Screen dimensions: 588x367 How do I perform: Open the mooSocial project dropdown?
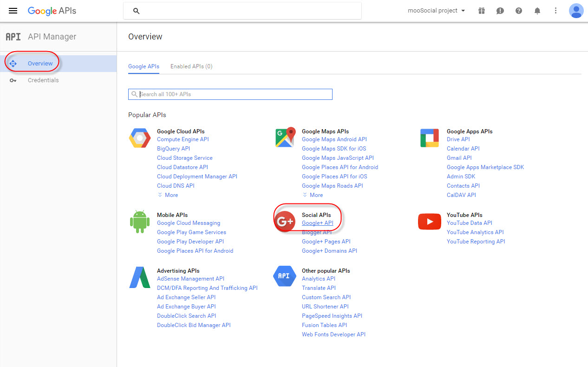[435, 10]
